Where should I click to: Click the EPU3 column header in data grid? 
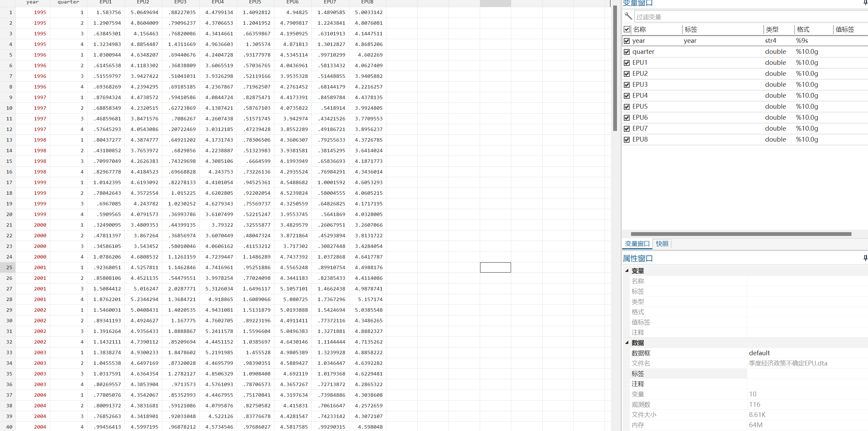tap(180, 2)
